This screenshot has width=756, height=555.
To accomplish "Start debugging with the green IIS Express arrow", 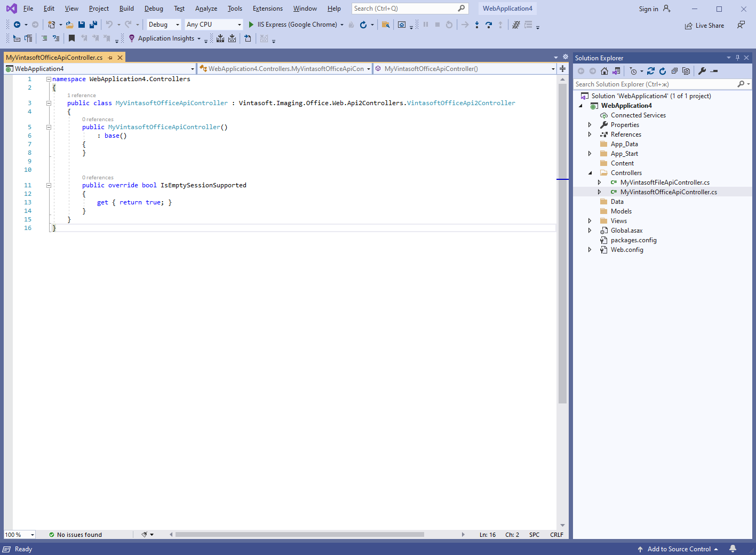I will 251,25.
